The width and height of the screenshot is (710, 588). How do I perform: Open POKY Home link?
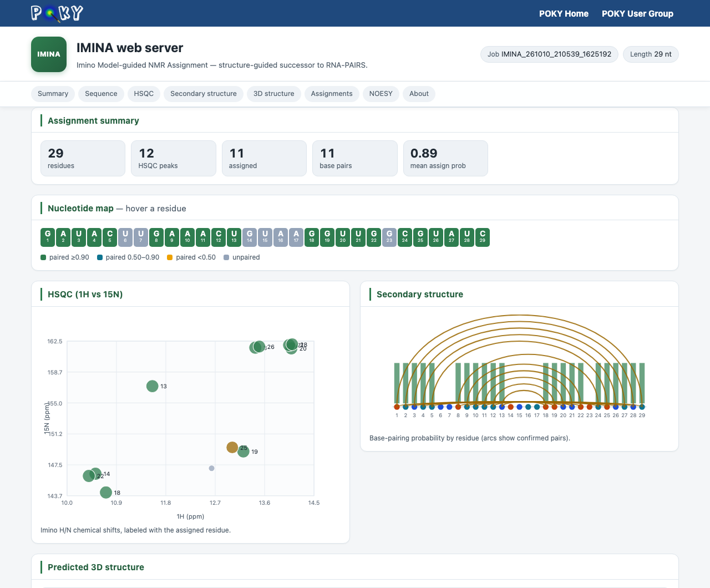pyautogui.click(x=564, y=13)
